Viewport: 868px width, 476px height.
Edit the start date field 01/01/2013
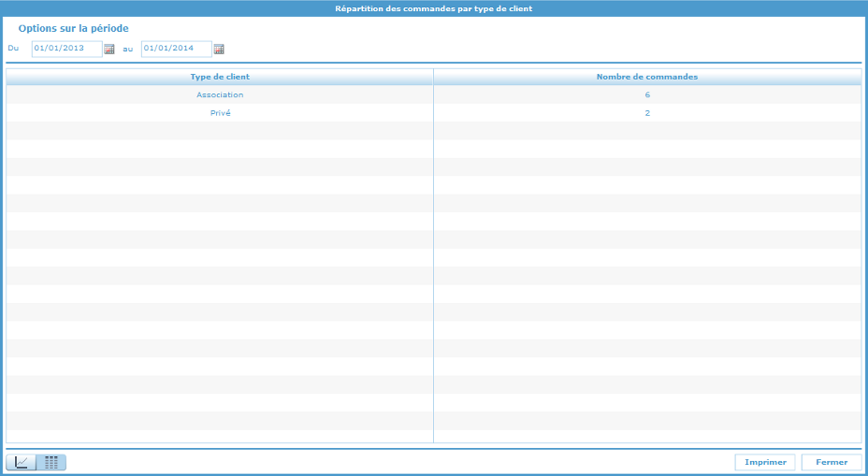click(67, 49)
